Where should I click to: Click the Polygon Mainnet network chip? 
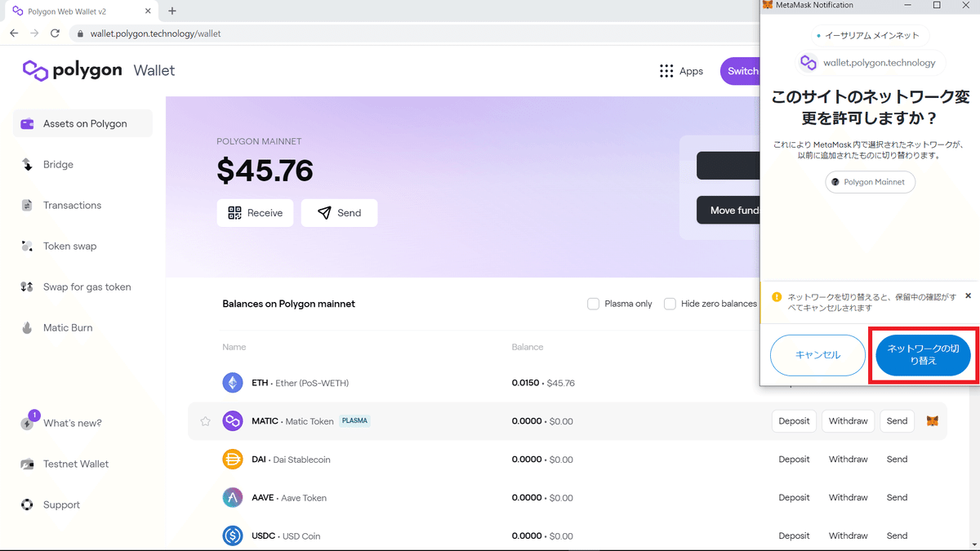tap(870, 182)
